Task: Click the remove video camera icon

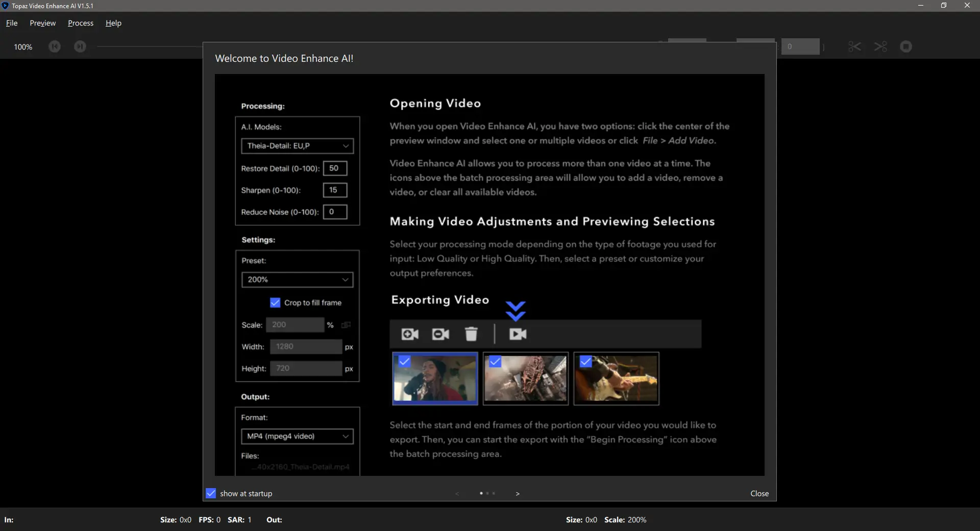Action: (440, 334)
